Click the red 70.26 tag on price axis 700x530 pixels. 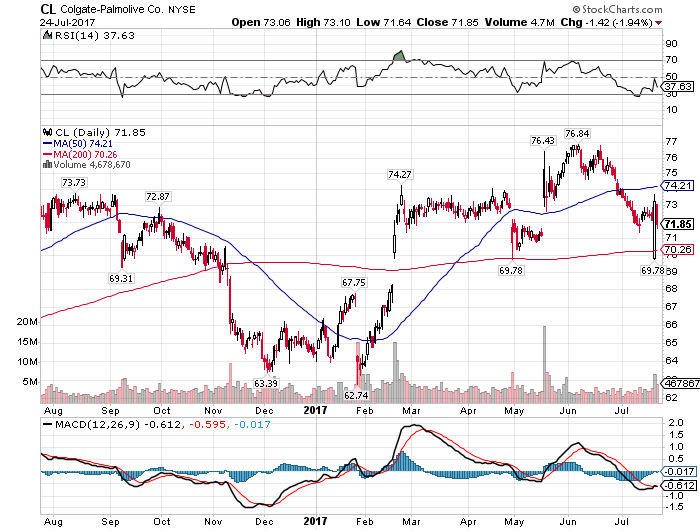click(x=678, y=249)
